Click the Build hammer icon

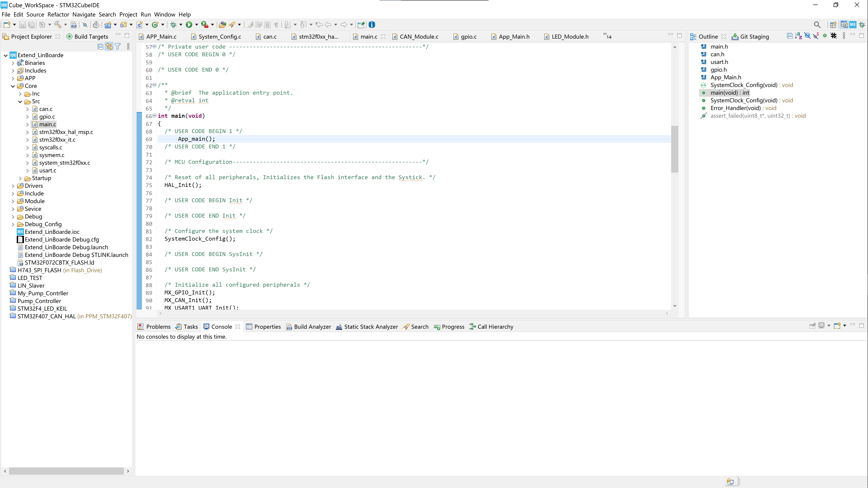pos(58,25)
